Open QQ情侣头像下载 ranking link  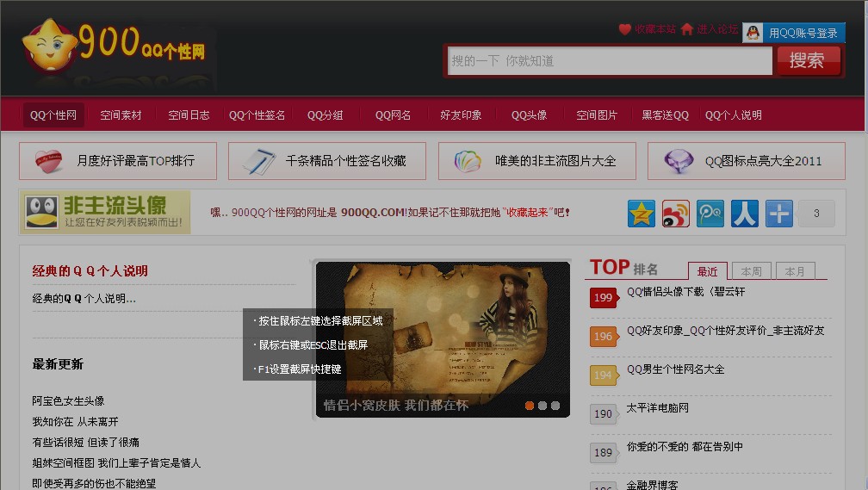coord(685,292)
